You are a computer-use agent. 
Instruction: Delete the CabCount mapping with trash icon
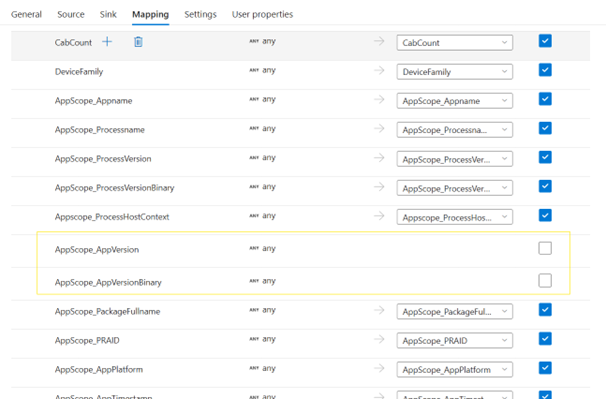pos(138,41)
